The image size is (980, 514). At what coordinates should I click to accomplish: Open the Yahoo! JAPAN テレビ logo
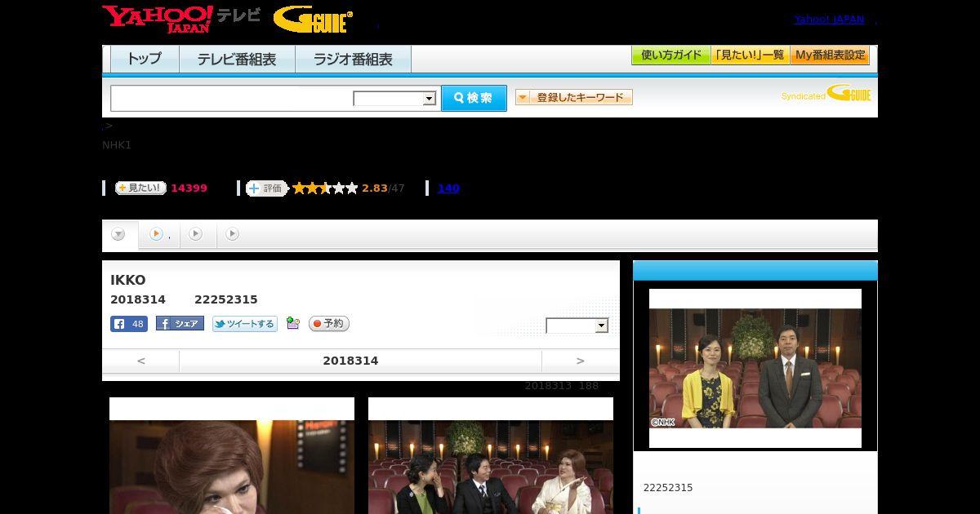pos(181,19)
